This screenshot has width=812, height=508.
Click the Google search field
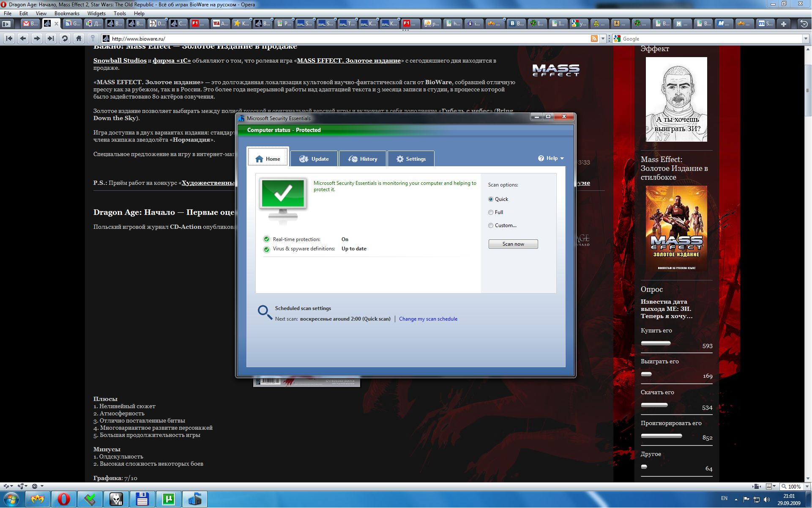tap(711, 38)
